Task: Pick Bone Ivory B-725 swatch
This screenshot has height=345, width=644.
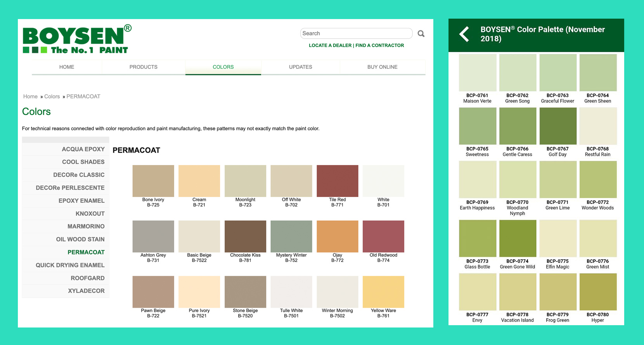Action: (153, 181)
